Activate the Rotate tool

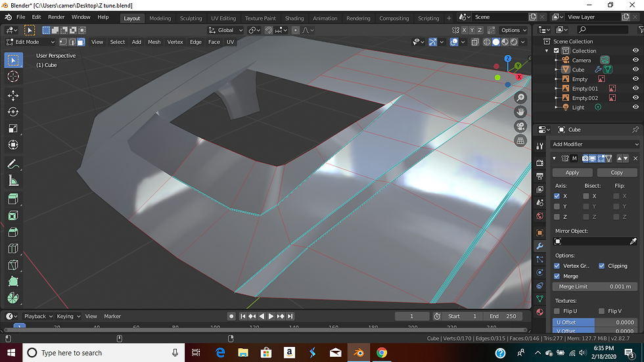tap(13, 112)
